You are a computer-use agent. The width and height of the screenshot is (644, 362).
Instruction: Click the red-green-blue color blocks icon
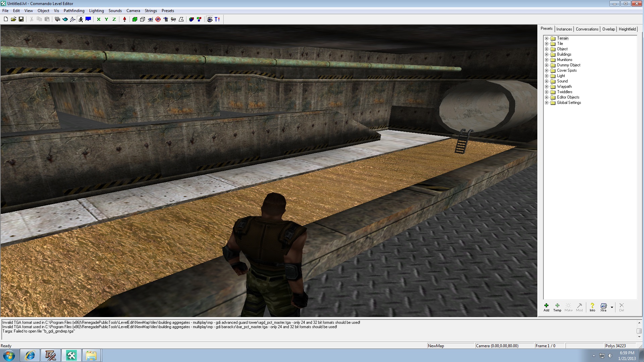[199, 19]
